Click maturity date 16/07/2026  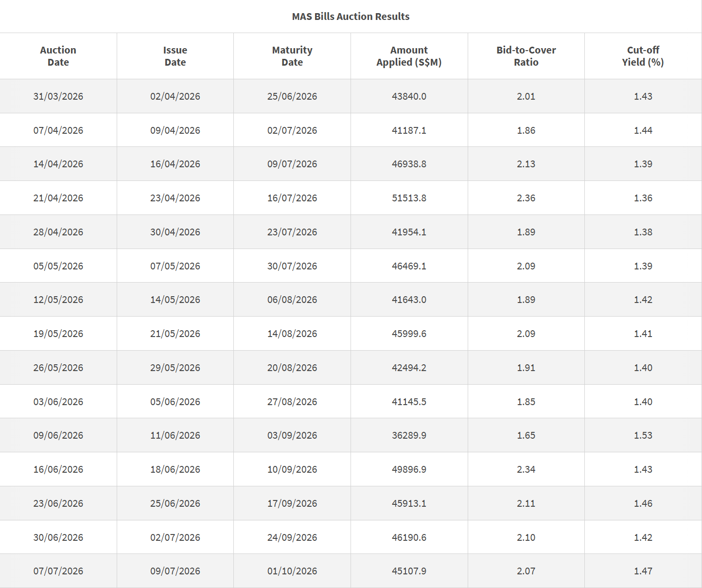tap(292, 198)
